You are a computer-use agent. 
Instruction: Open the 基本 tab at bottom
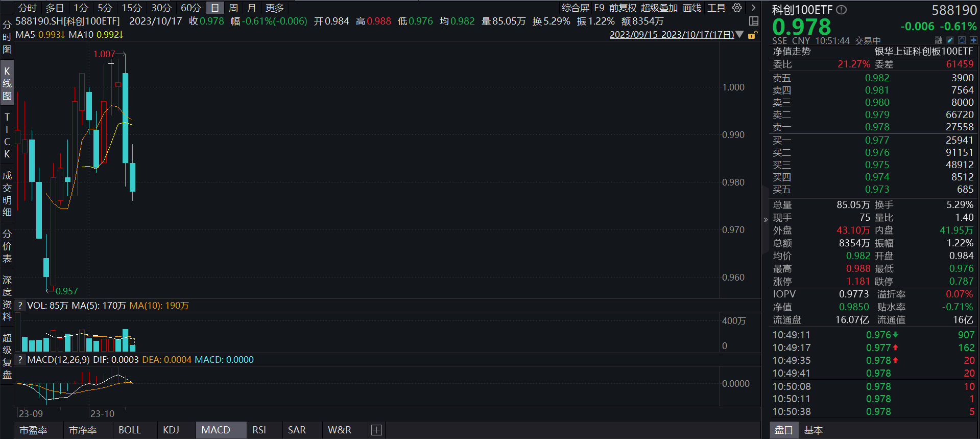[x=814, y=430]
